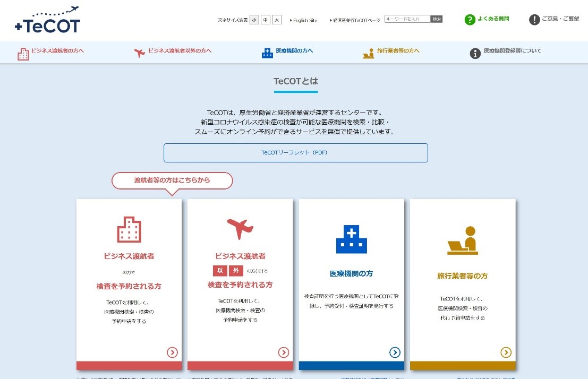Open the ビジネス渡航者の方へ navigation tab
The height and width of the screenshot is (379, 588).
[x=57, y=51]
